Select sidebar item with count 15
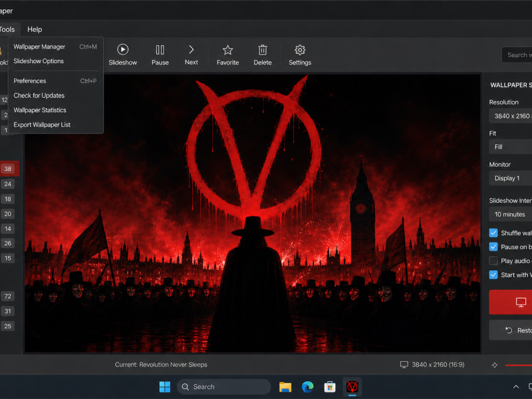The height and width of the screenshot is (399, 532). (8, 258)
